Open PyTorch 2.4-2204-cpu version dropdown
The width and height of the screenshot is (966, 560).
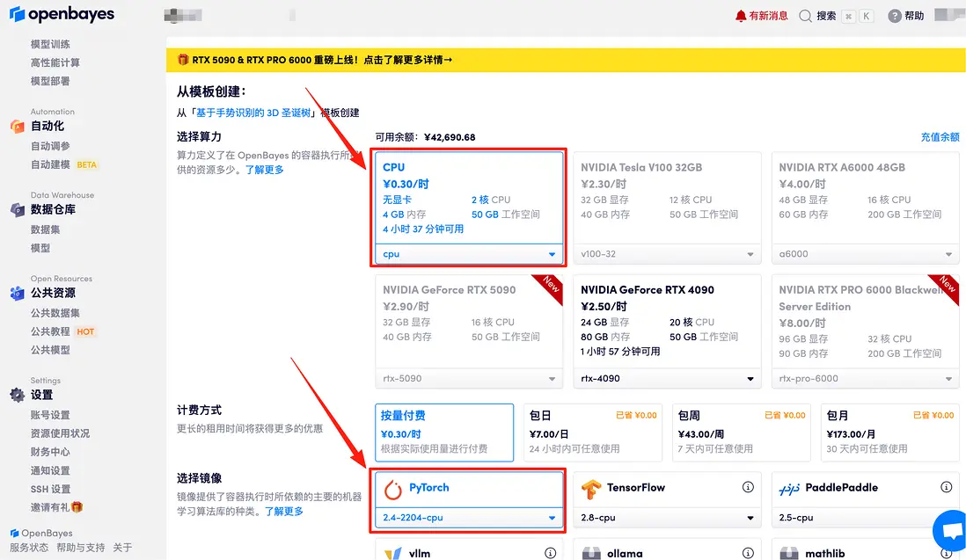click(469, 518)
